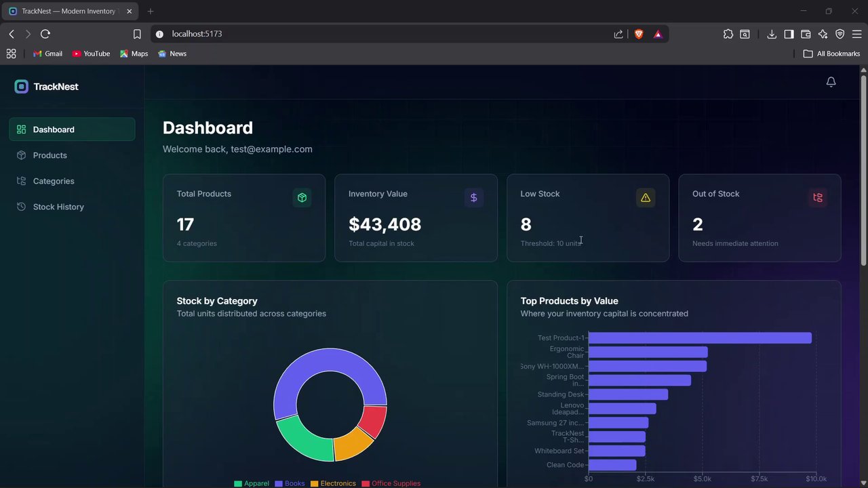The height and width of the screenshot is (488, 868).
Task: Open the All Bookmarks folder
Action: click(831, 54)
